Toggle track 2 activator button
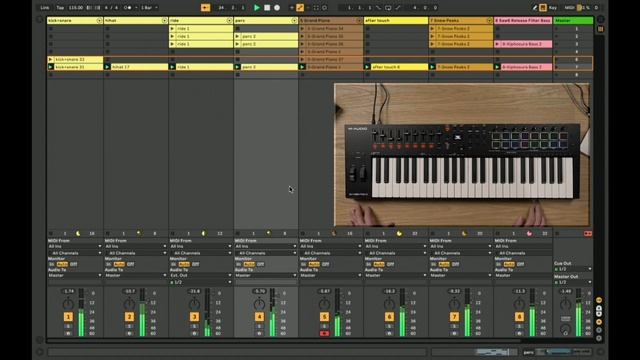Viewport: 640px width, 360px height. click(x=129, y=317)
